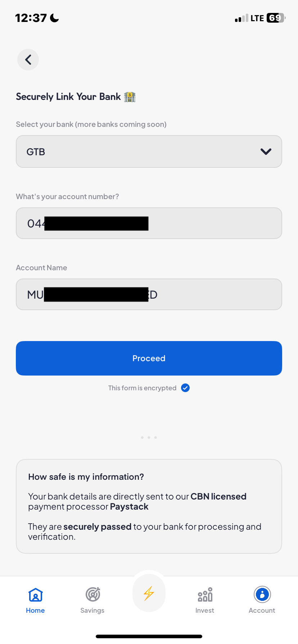This screenshot has height=644, width=298.
Task: Open the Savings target icon
Action: 92,594
